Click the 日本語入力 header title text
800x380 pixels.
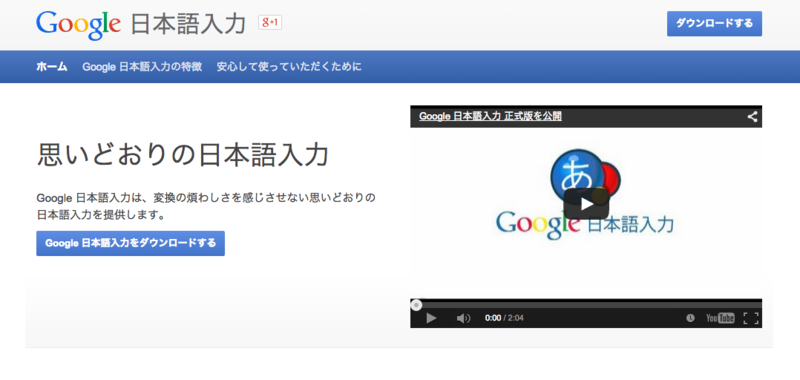(x=188, y=24)
